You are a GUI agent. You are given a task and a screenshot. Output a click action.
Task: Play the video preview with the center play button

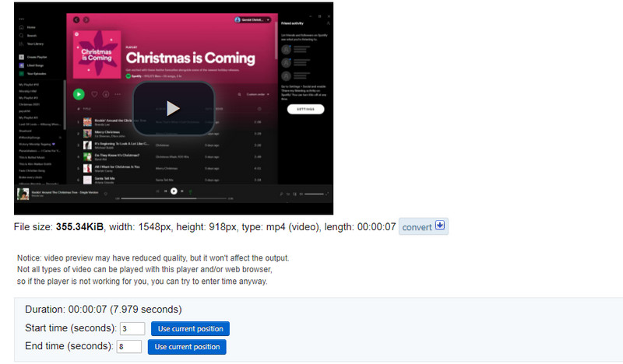click(173, 108)
